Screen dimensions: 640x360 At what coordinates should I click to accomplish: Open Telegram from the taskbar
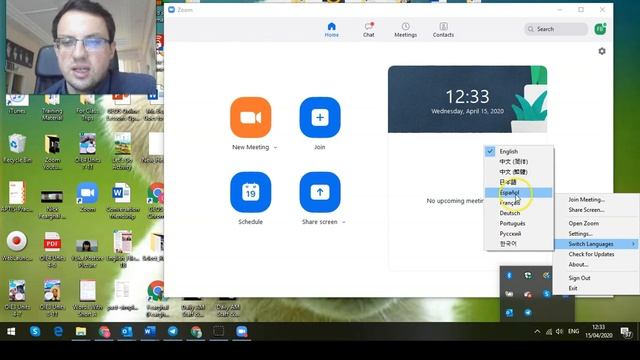(173, 331)
